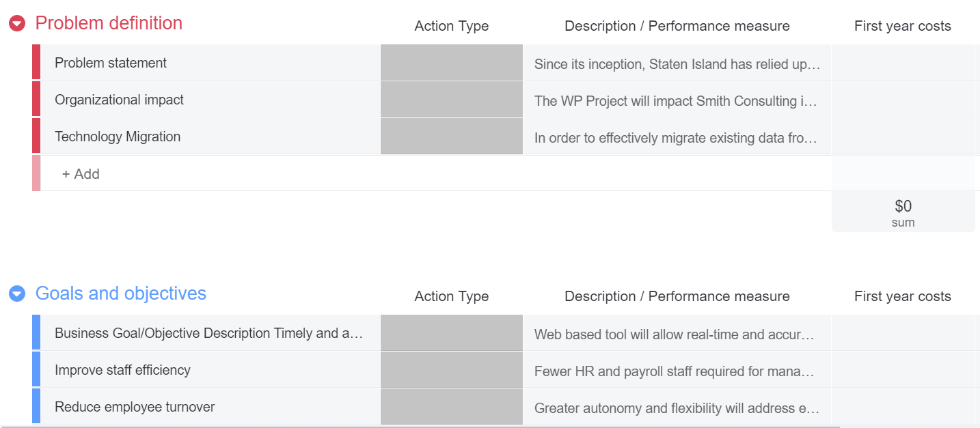Collapse the Goals and objectives group
980x428 pixels.
(x=17, y=294)
